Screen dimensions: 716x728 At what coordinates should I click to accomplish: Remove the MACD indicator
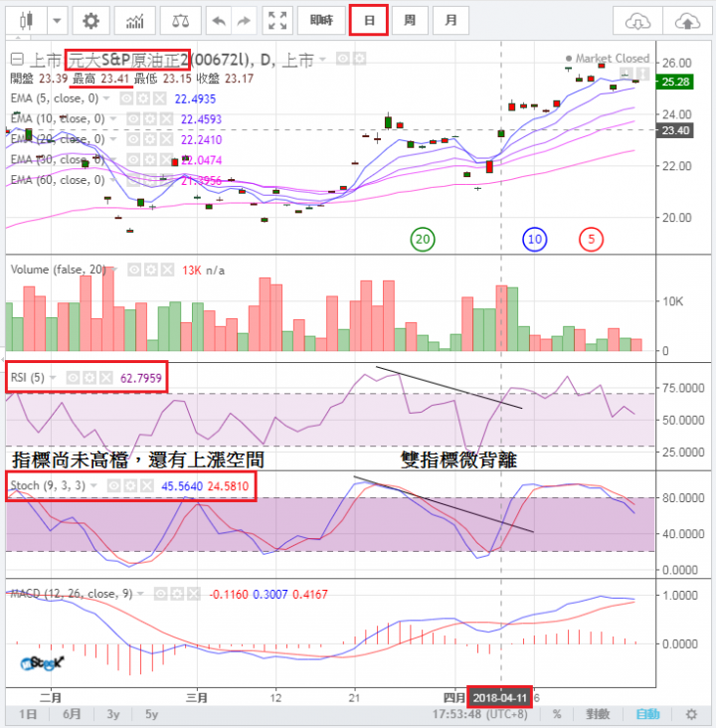pyautogui.click(x=194, y=594)
